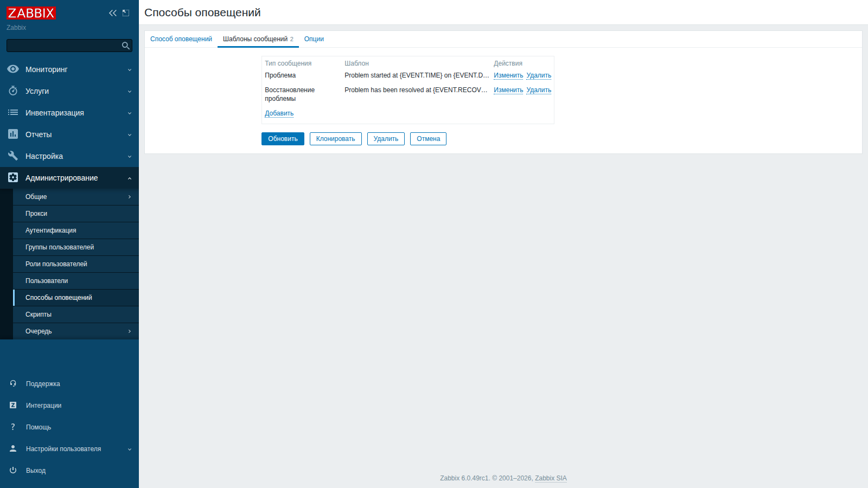Click the Zabbix logo
868x488 pixels.
point(31,13)
